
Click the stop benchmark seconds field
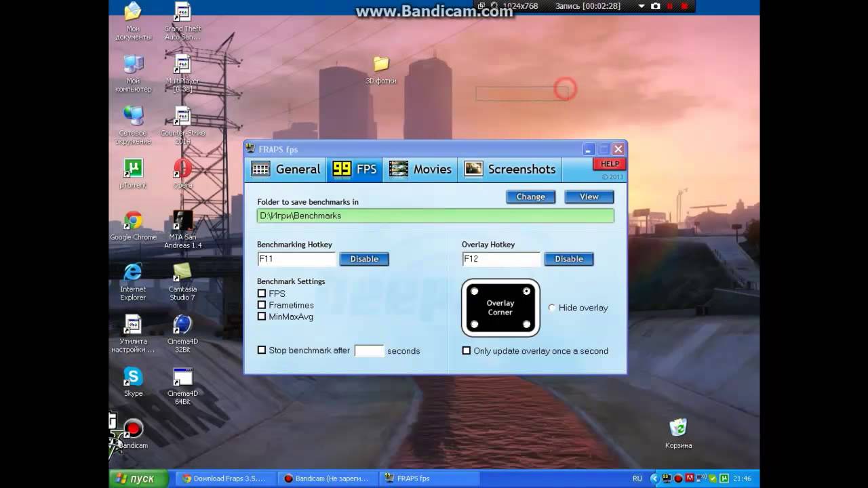pos(369,350)
